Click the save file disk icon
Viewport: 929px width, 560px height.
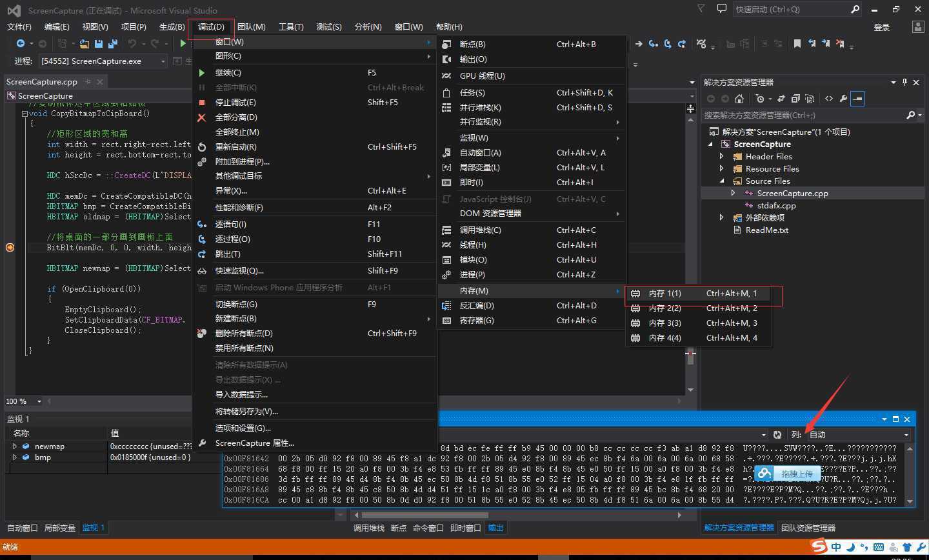point(99,43)
